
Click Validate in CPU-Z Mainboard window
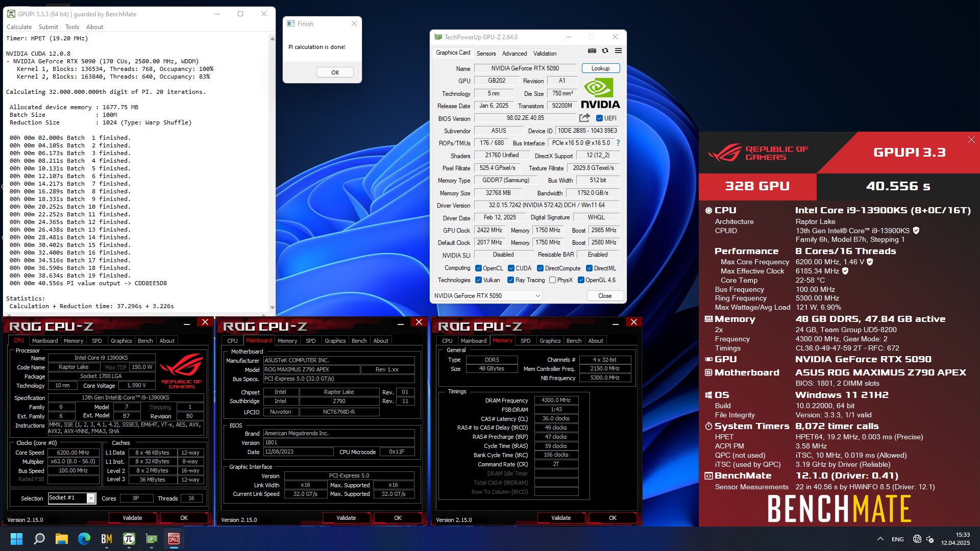[x=346, y=518]
